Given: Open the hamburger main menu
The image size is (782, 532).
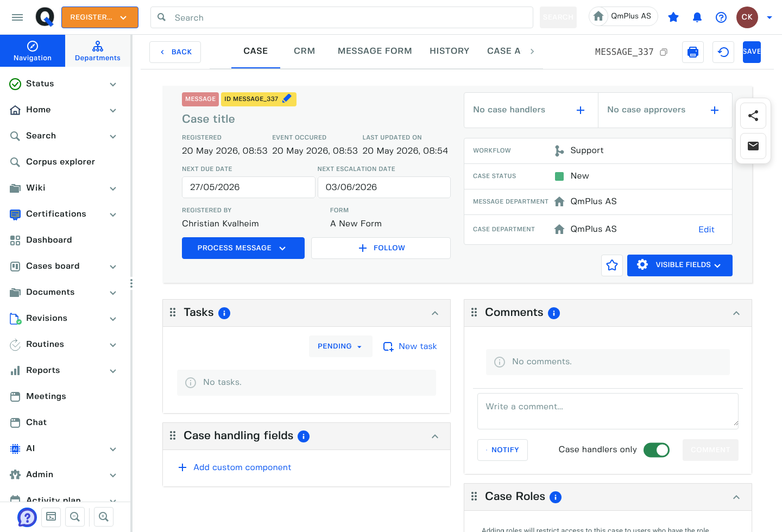Looking at the screenshot, I should pos(17,17).
